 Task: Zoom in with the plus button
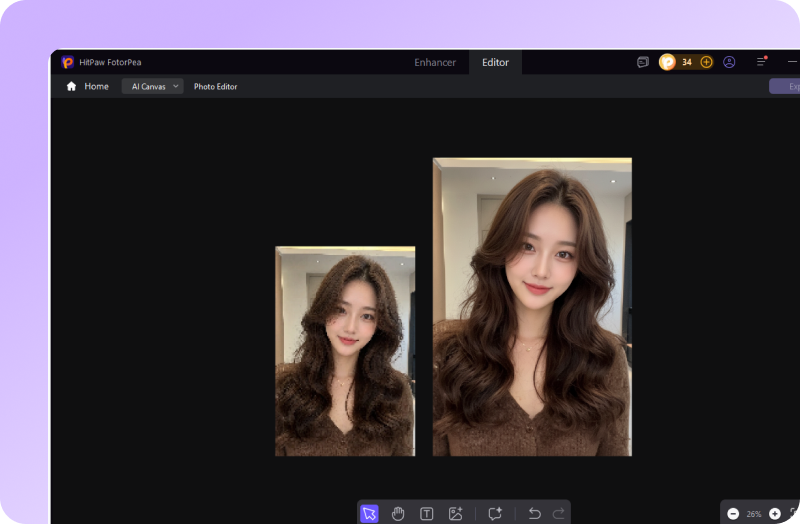point(774,514)
